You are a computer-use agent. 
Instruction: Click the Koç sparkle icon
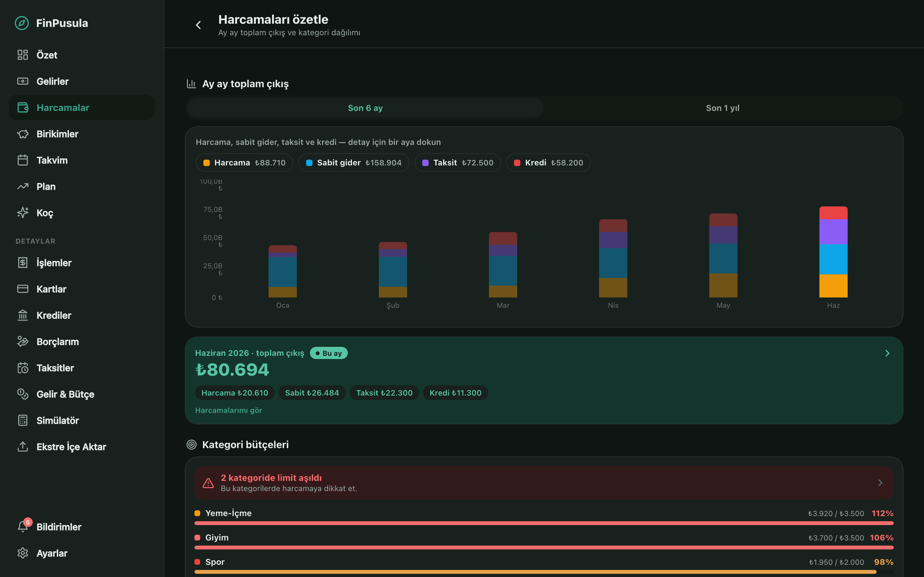pyautogui.click(x=23, y=213)
